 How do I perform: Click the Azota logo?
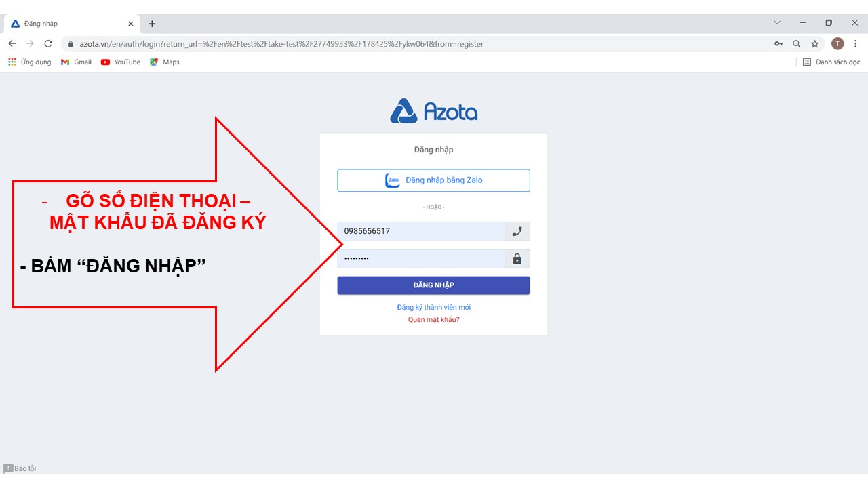point(434,111)
